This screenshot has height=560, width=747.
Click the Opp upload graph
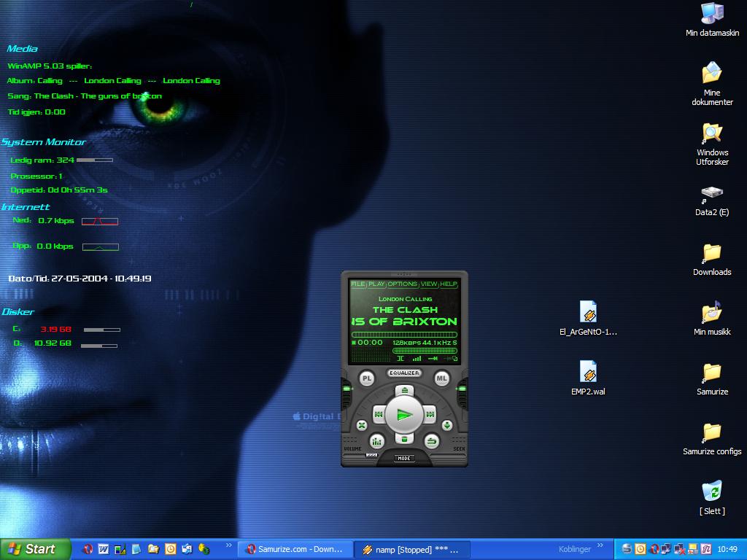click(100, 246)
